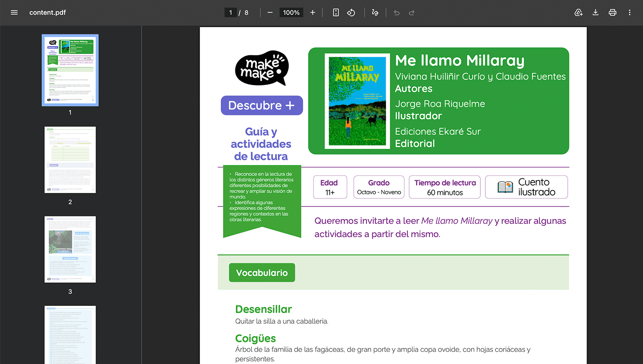Click the content.pdf file name

click(x=48, y=13)
